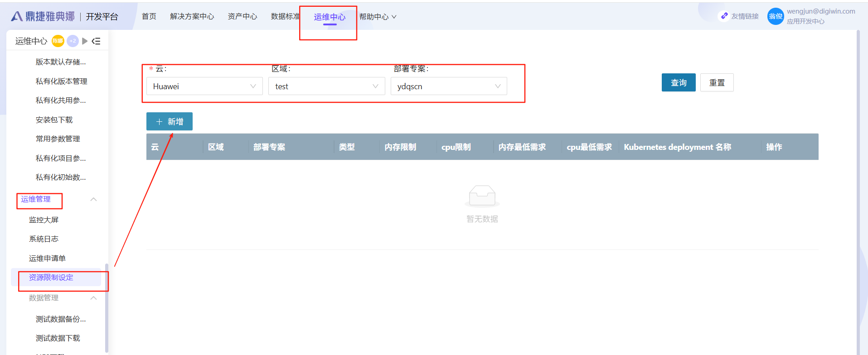Click the 数据管理 section label

click(44, 298)
